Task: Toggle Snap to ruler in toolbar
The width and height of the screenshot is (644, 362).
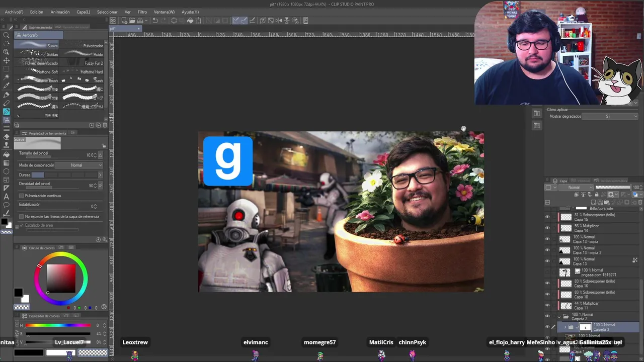Action: 235,21
